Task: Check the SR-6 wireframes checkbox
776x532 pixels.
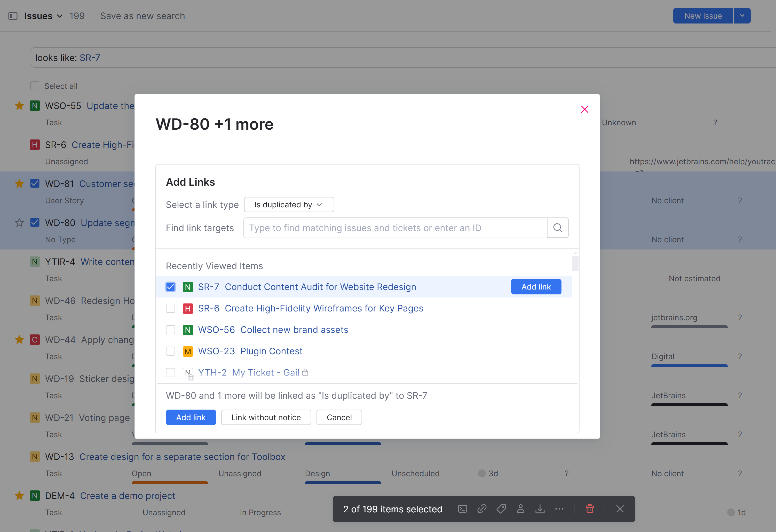Action: pyautogui.click(x=171, y=308)
